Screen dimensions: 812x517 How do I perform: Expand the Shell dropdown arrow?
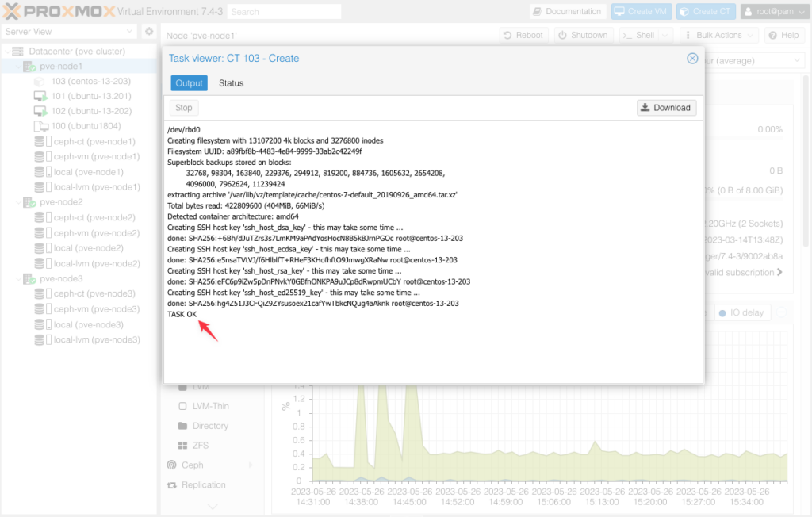click(x=665, y=35)
